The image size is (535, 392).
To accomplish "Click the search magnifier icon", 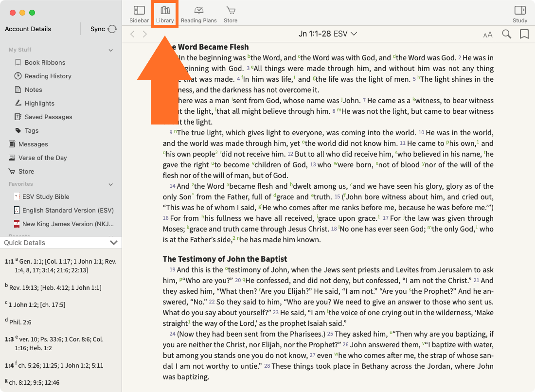I will coord(506,34).
